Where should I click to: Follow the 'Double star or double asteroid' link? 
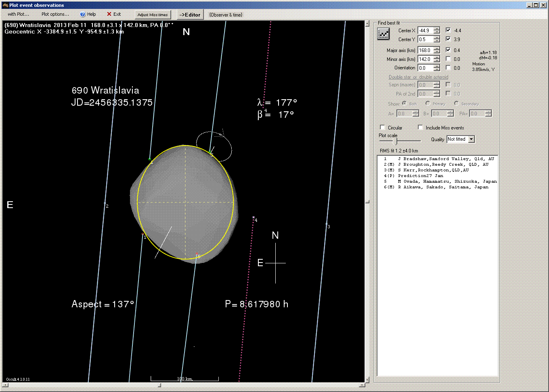pyautogui.click(x=418, y=77)
